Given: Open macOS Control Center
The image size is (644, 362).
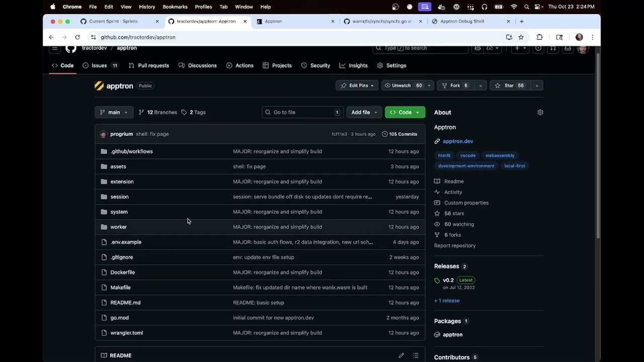Looking at the screenshot, I should coord(538,7).
